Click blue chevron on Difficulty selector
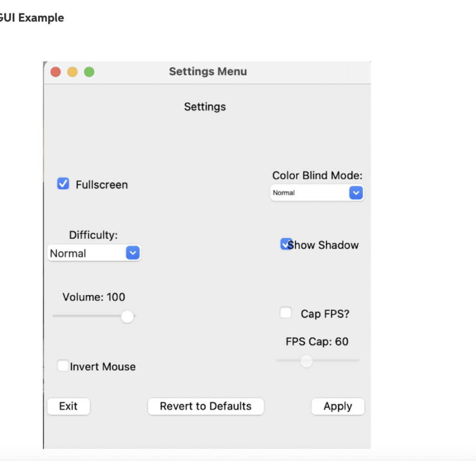Screen dimensions: 476x461 pos(132,253)
